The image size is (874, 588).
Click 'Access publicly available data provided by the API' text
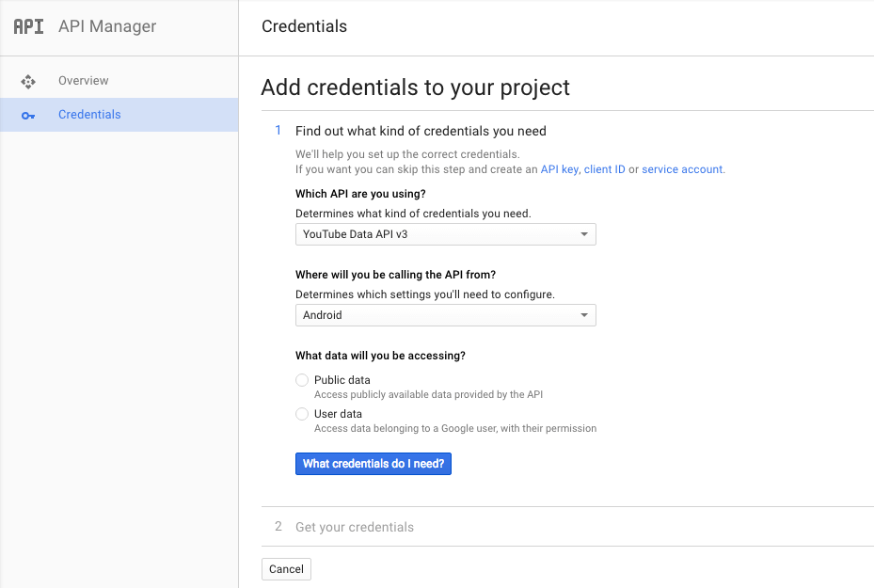click(x=428, y=394)
